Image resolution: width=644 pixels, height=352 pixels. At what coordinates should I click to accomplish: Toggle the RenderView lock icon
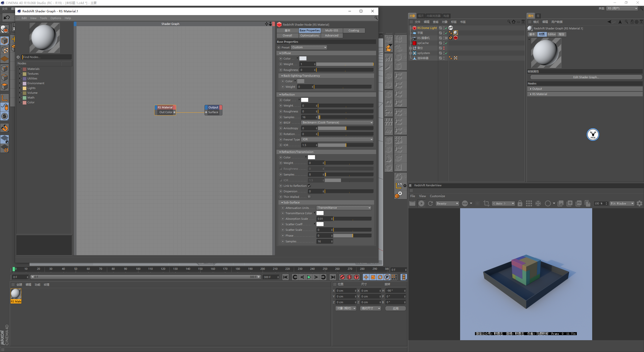pos(520,203)
